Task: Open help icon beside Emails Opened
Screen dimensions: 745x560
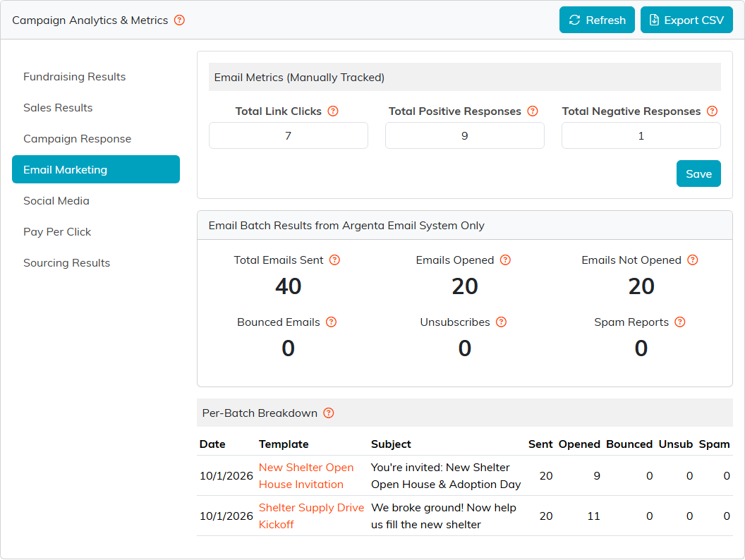Action: [505, 260]
